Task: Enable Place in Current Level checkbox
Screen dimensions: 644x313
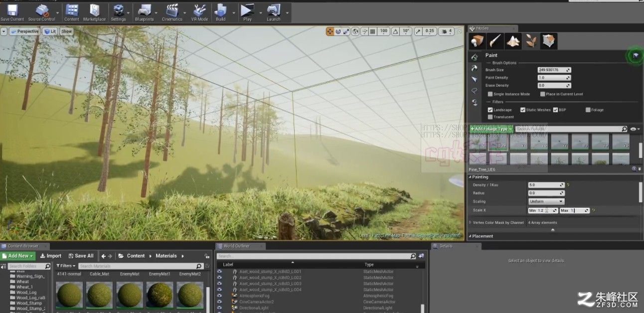Action: [x=542, y=94]
